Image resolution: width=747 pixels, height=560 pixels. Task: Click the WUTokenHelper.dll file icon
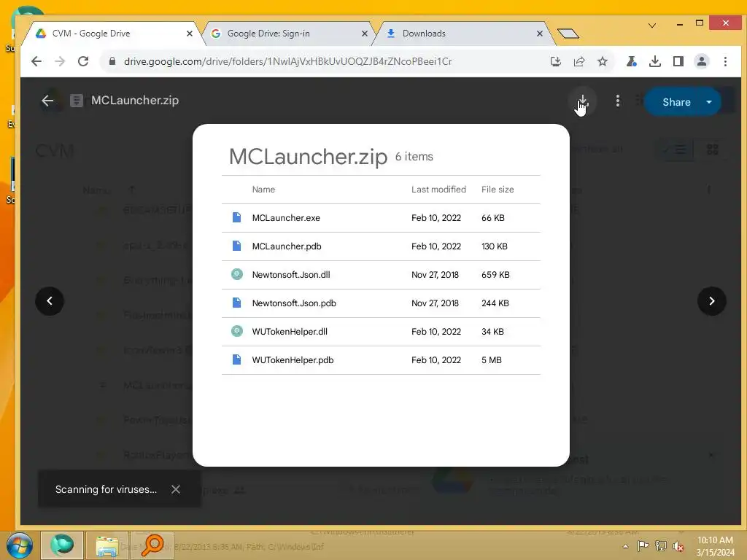pyautogui.click(x=236, y=331)
